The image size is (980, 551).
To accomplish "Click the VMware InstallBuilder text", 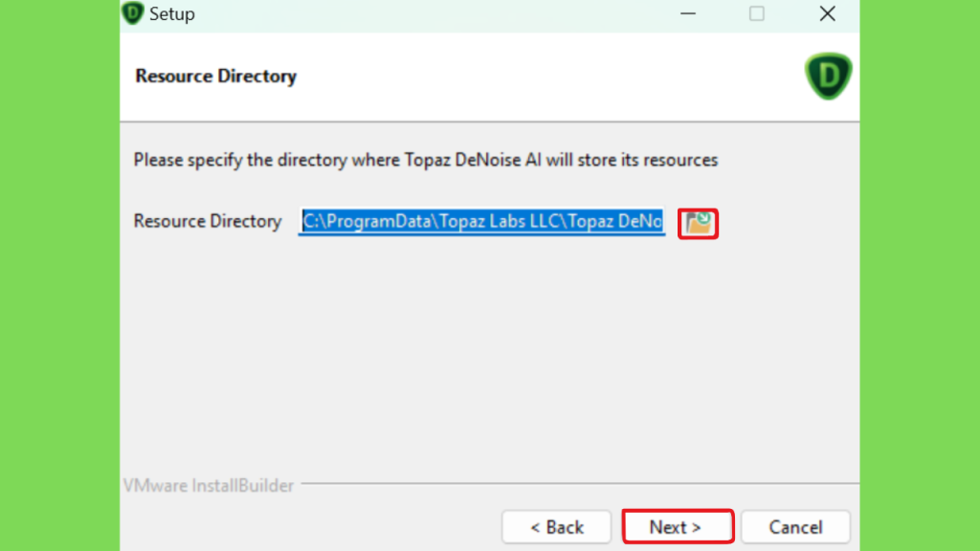I will pyautogui.click(x=208, y=485).
